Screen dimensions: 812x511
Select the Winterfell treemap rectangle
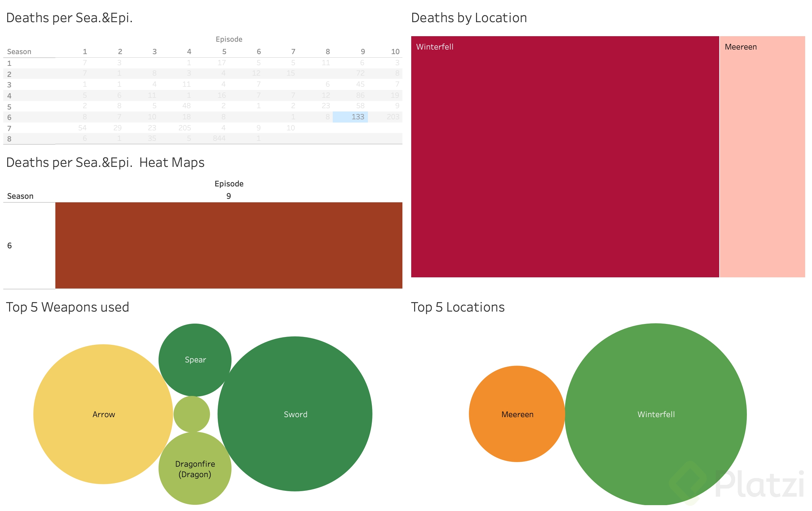coord(565,157)
